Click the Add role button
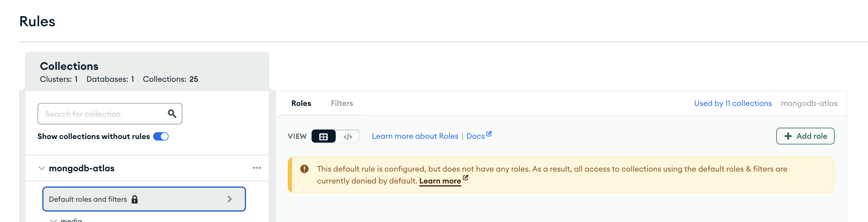The image size is (868, 222). (x=805, y=136)
